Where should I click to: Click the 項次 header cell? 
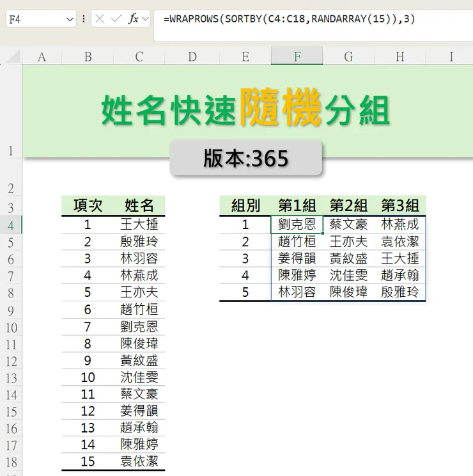(88, 205)
